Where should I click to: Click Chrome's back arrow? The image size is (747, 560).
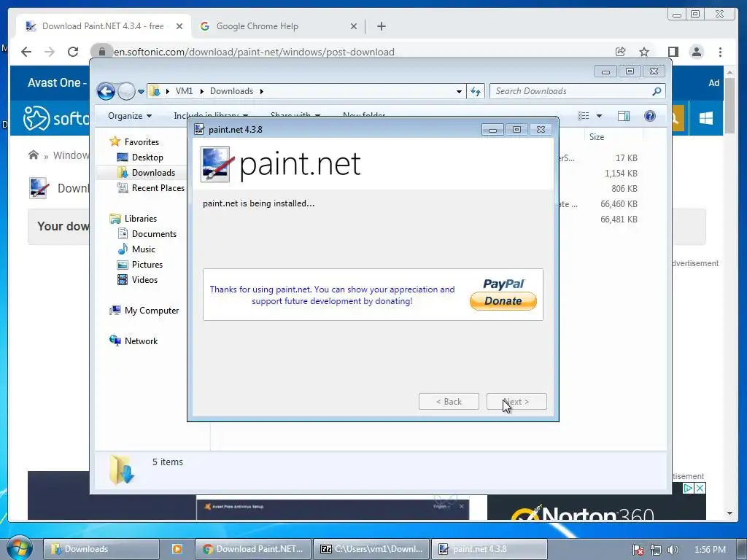point(26,52)
